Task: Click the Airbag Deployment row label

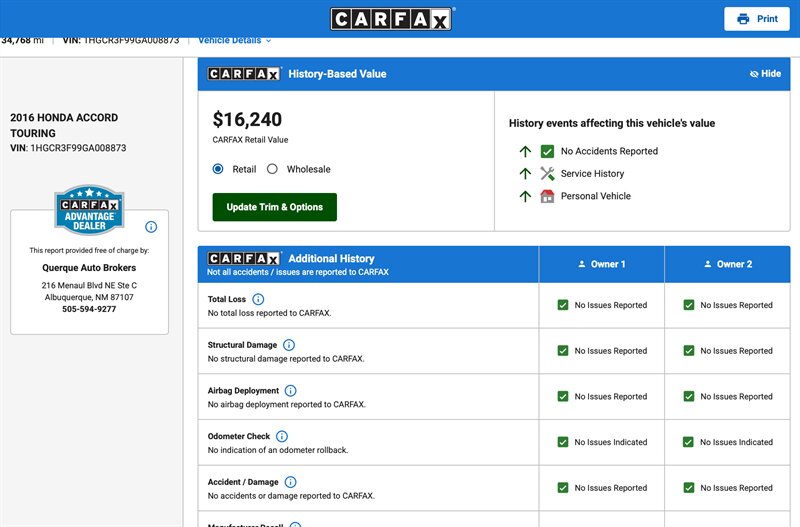Action: [x=243, y=391]
